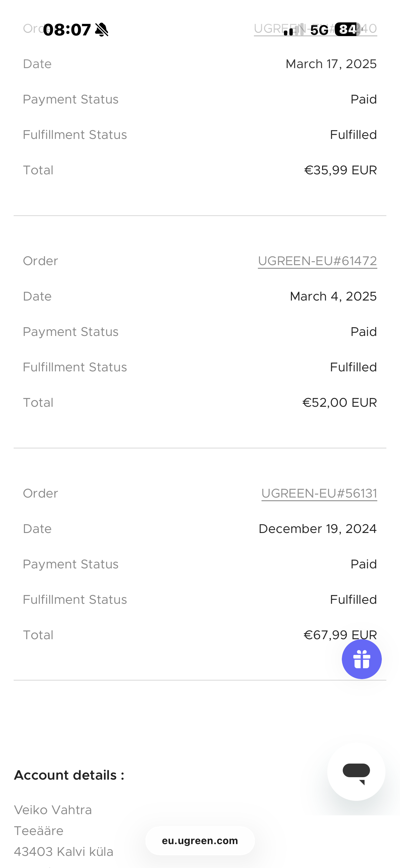Select the March 17, 2025 date
Screen dimensions: 400x868
(331, 64)
